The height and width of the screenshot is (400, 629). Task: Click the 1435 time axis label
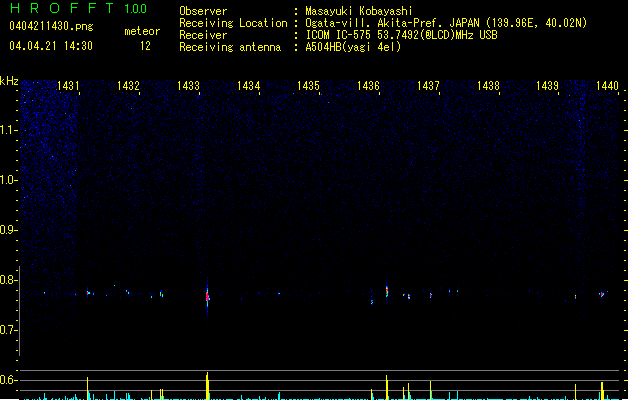coord(308,86)
